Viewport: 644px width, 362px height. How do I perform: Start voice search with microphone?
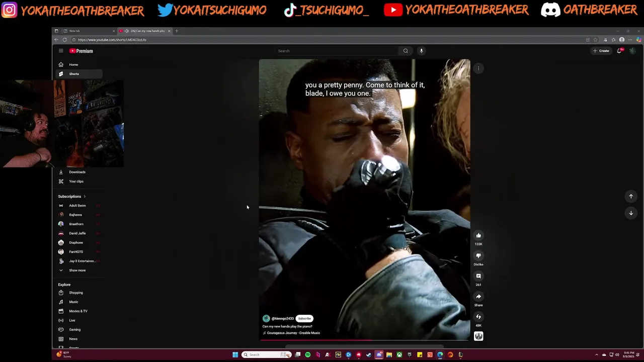422,51
